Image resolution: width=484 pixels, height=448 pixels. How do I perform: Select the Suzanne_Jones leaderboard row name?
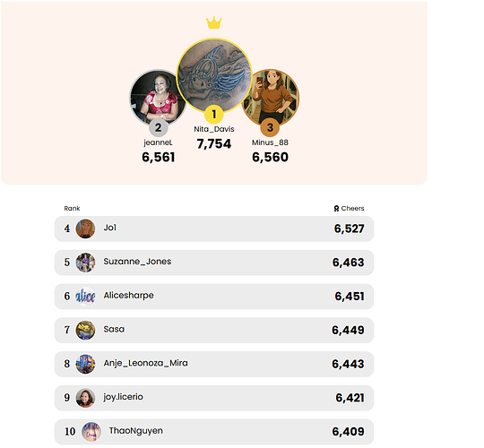[x=137, y=262]
